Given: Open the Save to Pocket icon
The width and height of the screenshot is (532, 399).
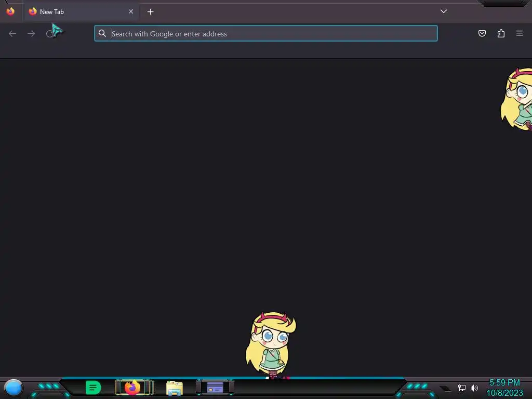Looking at the screenshot, I should [x=482, y=33].
